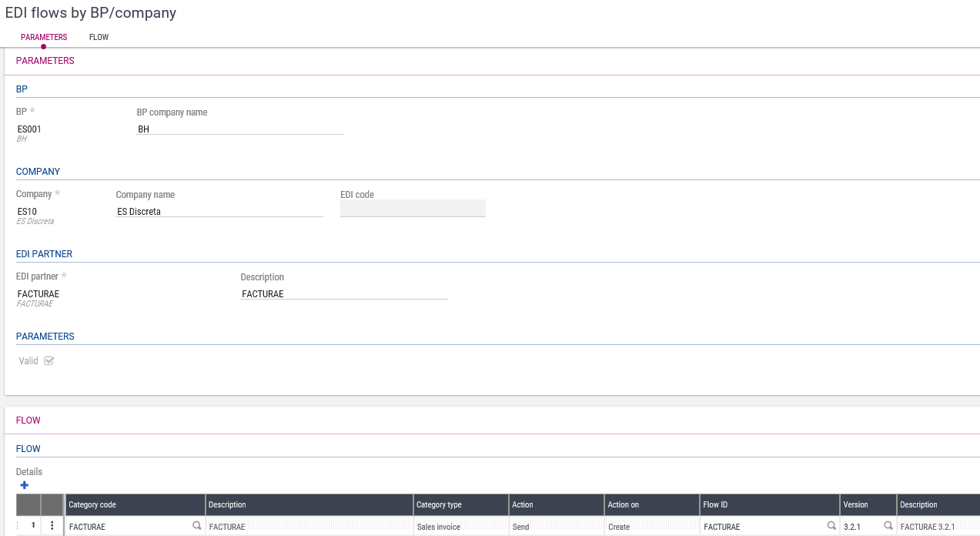This screenshot has width=980, height=536.
Task: Open the Category type cell showing Sales invoice
Action: click(460, 527)
